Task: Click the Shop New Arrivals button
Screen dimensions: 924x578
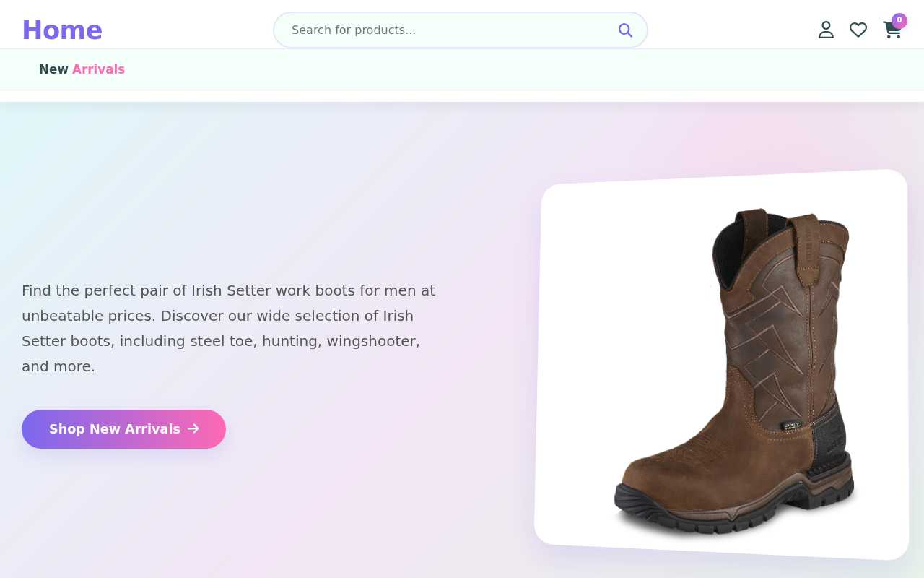Action: (123, 429)
